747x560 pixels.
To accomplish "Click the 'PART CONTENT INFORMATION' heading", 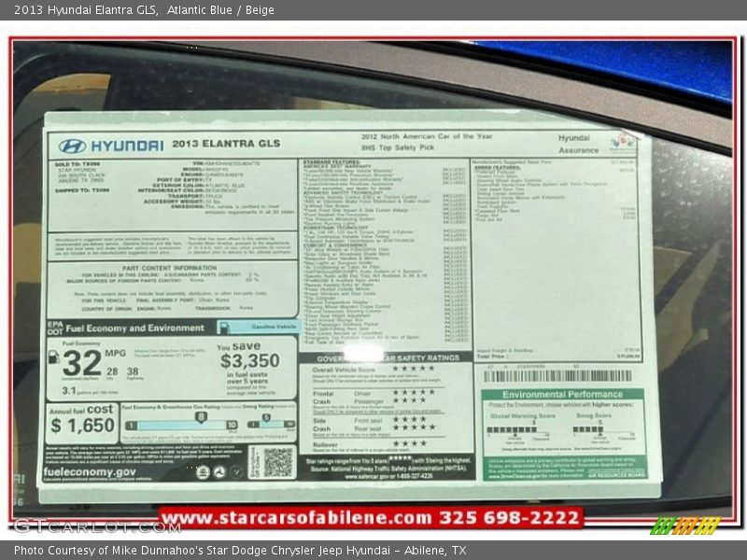I will [169, 268].
